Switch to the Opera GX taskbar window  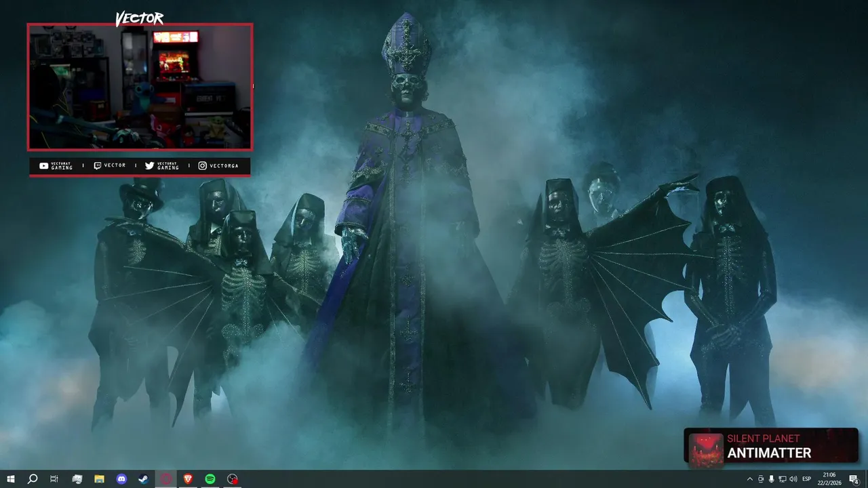point(166,479)
